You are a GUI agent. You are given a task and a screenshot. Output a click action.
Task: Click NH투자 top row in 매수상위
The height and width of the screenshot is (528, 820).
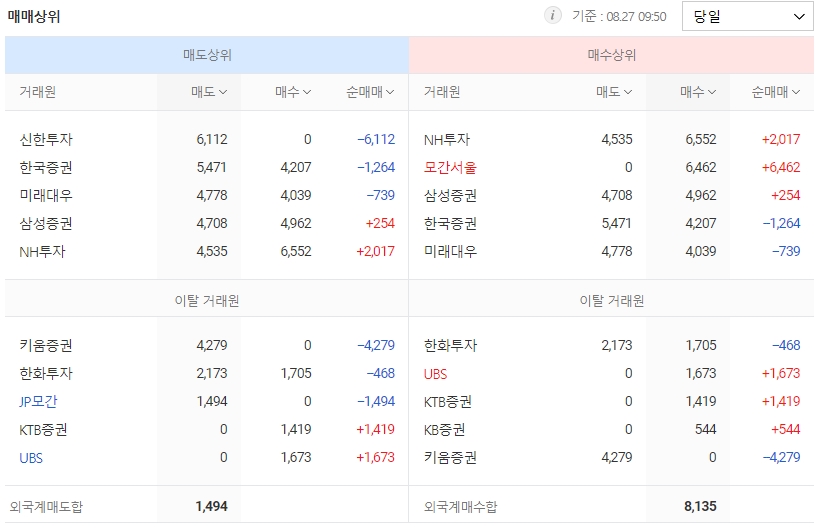(x=447, y=140)
